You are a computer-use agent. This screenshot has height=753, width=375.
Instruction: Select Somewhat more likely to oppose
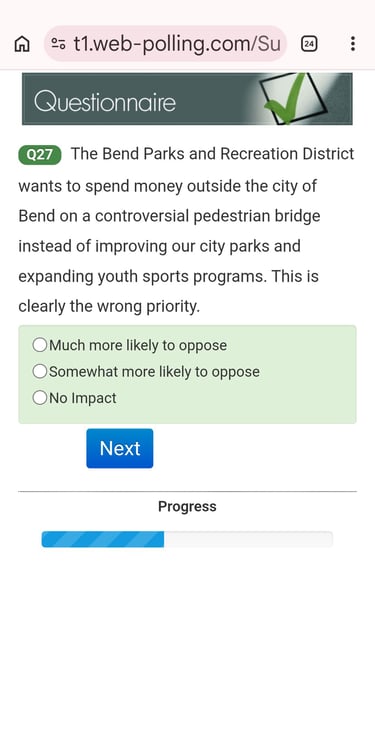tap(40, 371)
